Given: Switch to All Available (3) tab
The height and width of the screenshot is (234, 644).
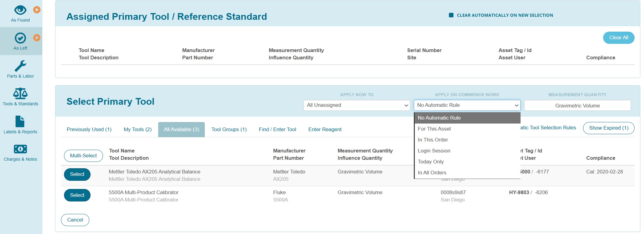Looking at the screenshot, I should click(181, 130).
